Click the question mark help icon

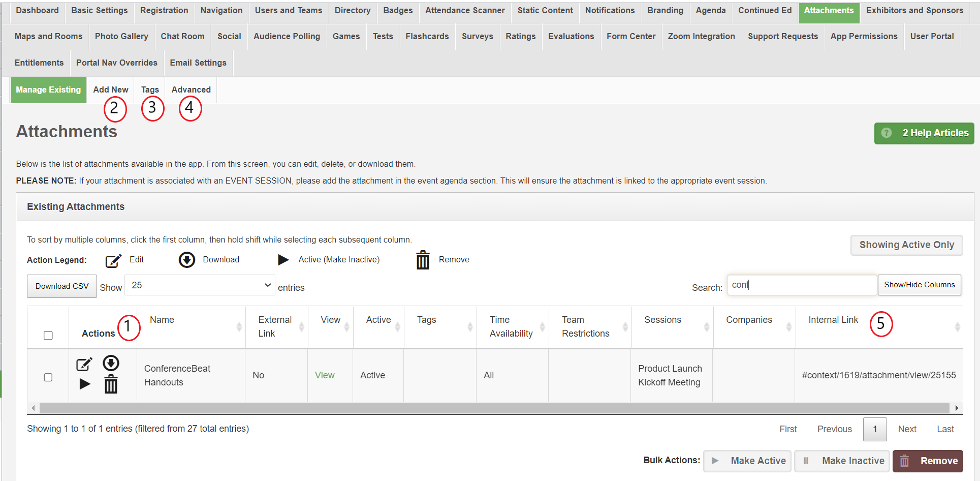coord(887,133)
